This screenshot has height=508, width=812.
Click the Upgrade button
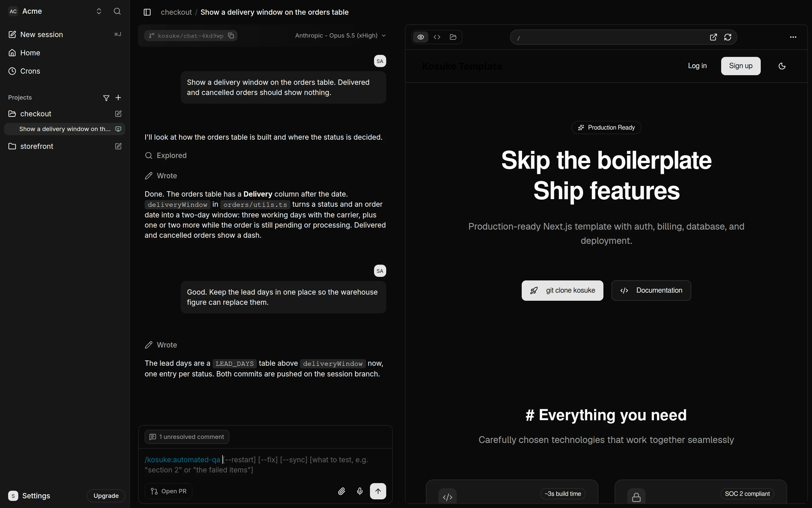(106, 496)
